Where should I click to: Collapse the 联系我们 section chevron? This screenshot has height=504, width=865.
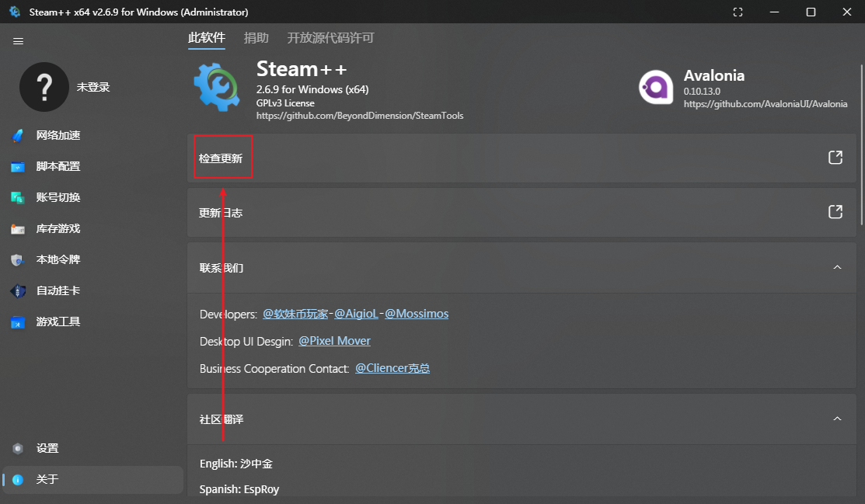(837, 267)
